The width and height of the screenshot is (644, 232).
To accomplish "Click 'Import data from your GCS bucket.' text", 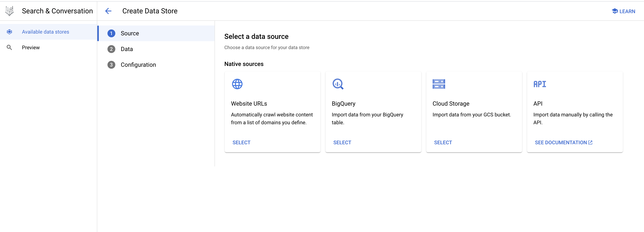I will (x=471, y=115).
